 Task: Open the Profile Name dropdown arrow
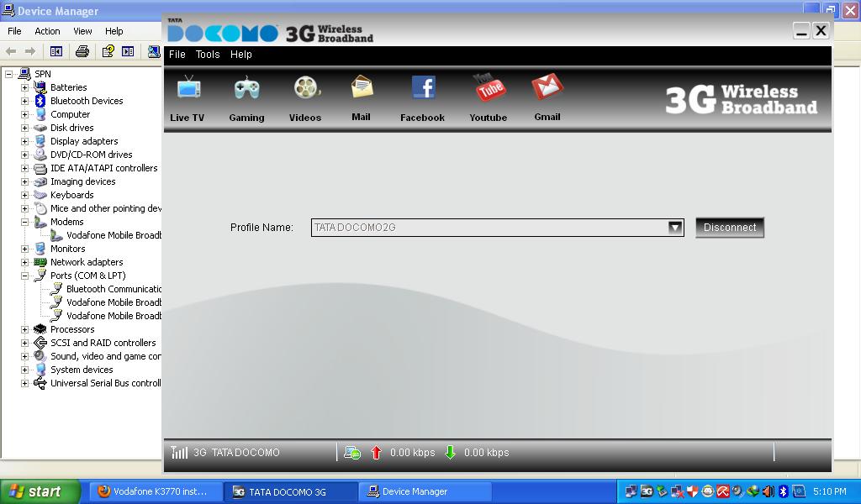[x=674, y=228]
